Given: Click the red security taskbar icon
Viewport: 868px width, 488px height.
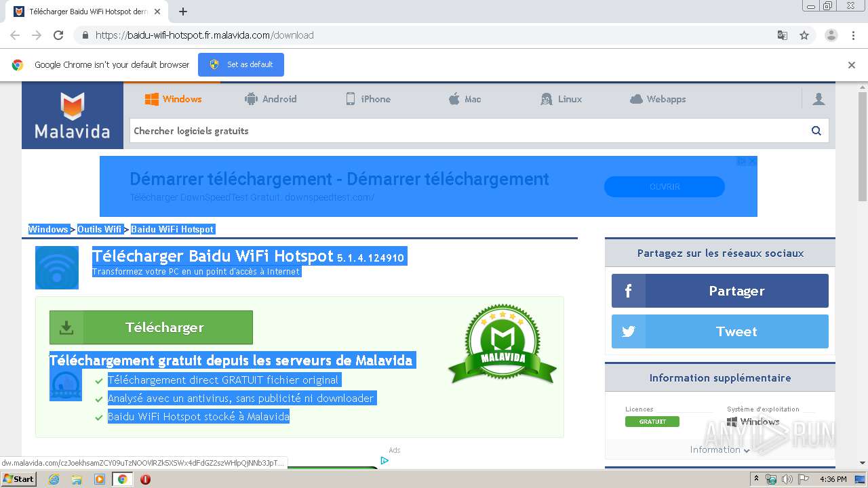Looking at the screenshot, I should point(145,479).
